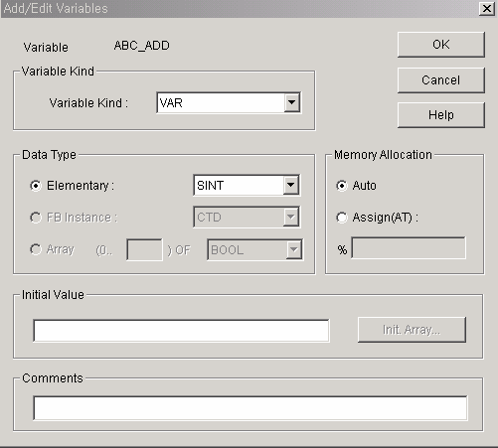
Task: Click the OK button
Action: pyautogui.click(x=441, y=45)
